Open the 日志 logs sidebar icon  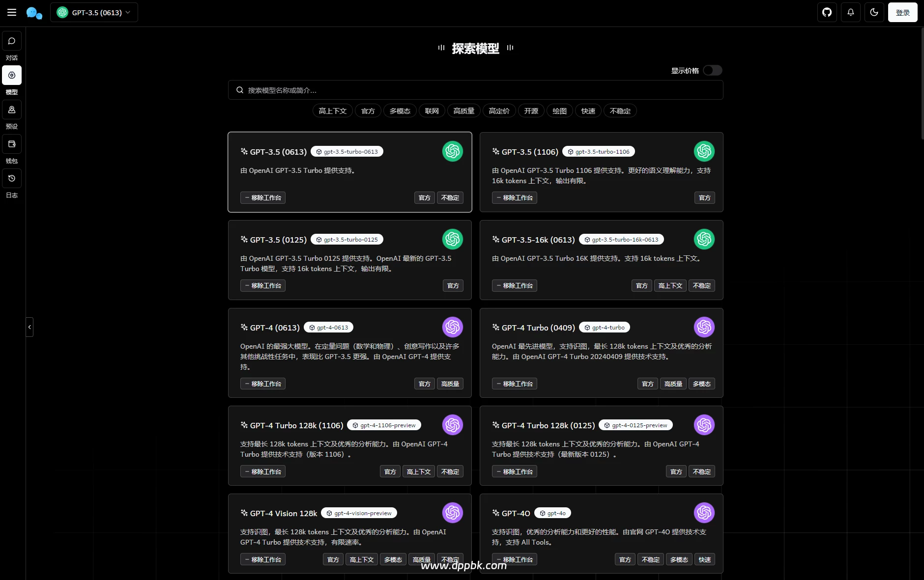tap(12, 178)
